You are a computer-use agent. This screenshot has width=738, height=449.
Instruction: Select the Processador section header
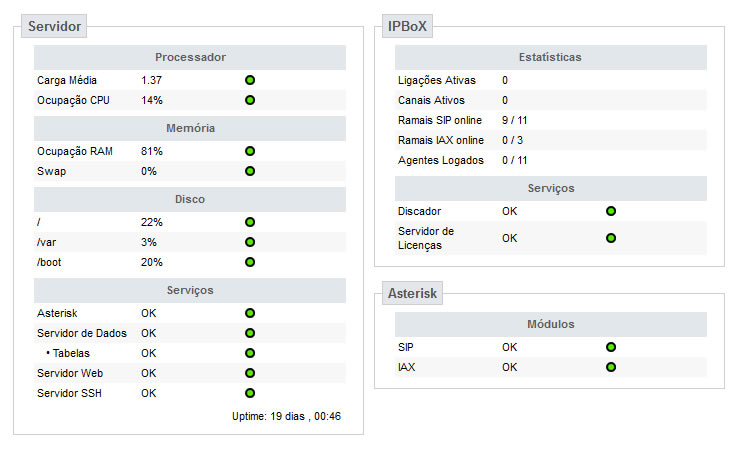click(x=190, y=57)
